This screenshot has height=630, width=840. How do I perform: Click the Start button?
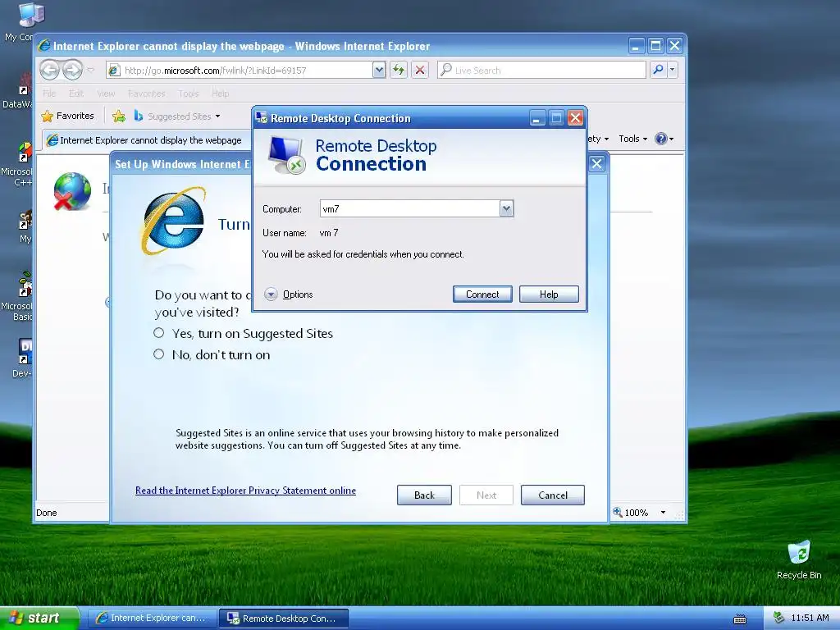click(x=39, y=619)
